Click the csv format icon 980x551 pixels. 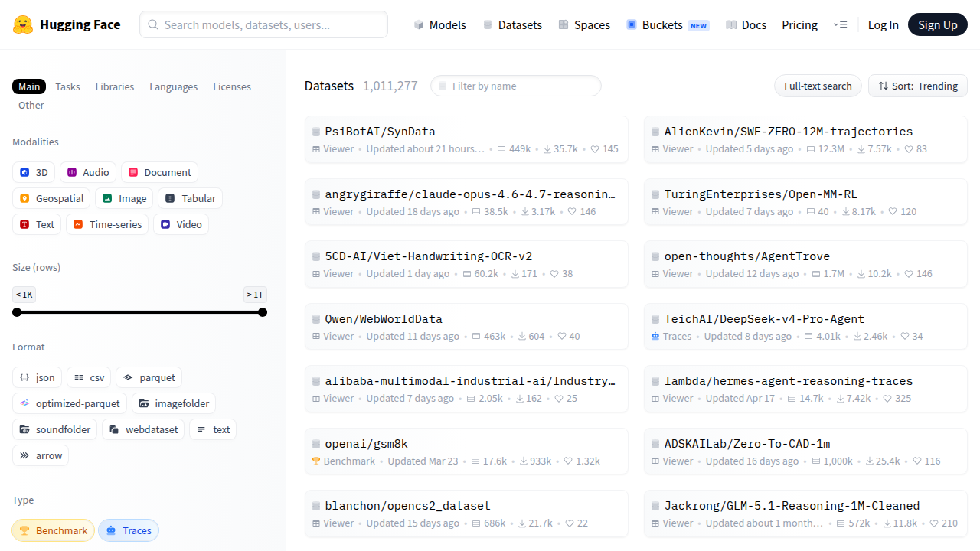coord(79,377)
